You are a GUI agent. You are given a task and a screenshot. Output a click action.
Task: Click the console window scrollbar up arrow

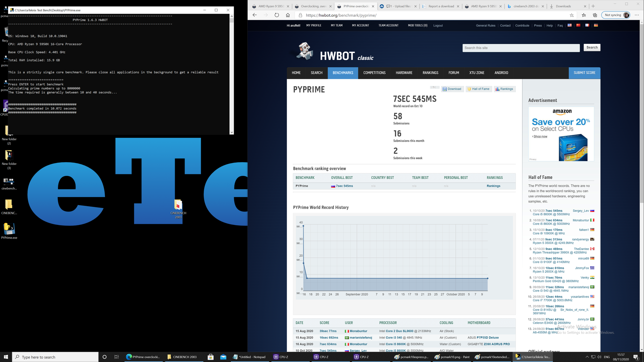tap(231, 16)
